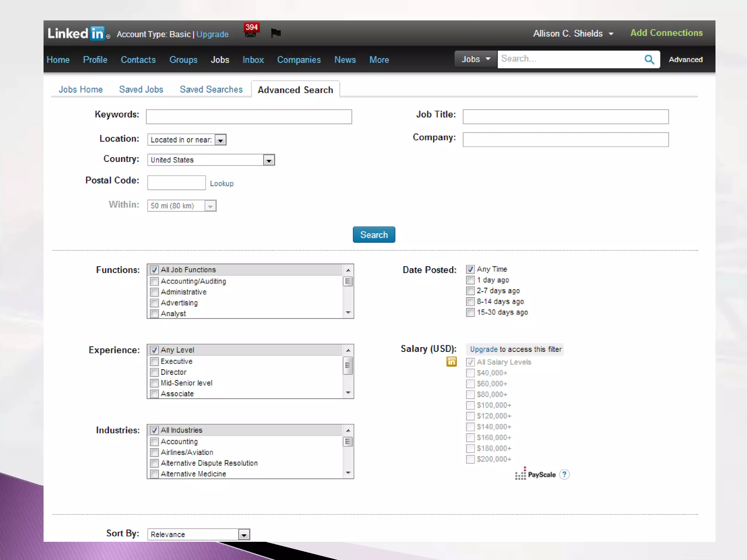Click the magnifying glass search icon
Image resolution: width=747 pixels, height=560 pixels.
point(649,59)
